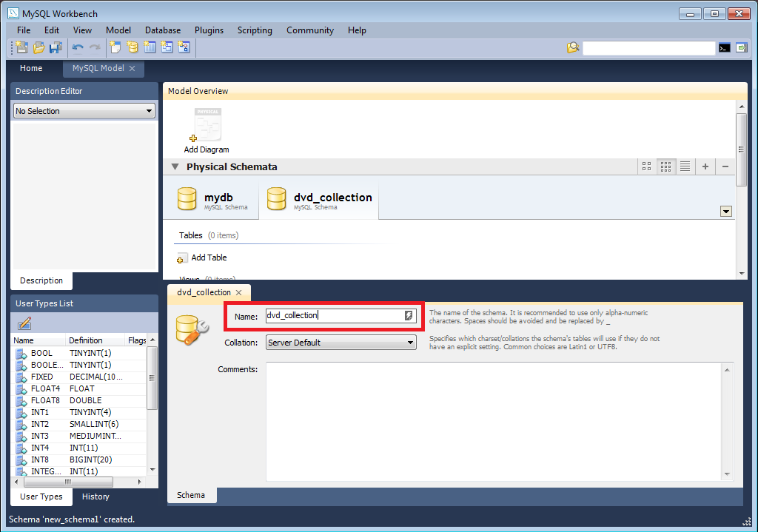The image size is (758, 532).
Task: Create a new document with the New Document icon
Action: (20, 47)
